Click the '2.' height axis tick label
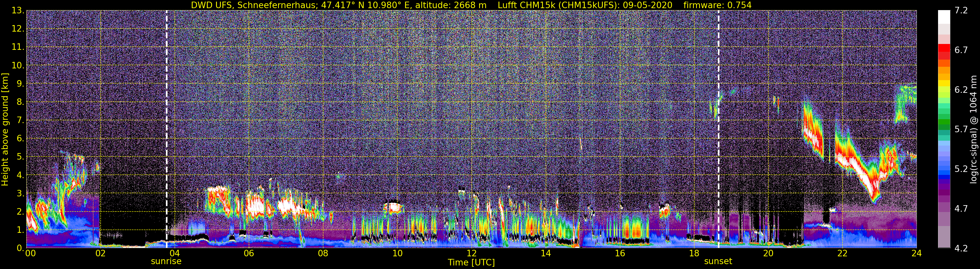980x269 pixels. click(x=20, y=211)
